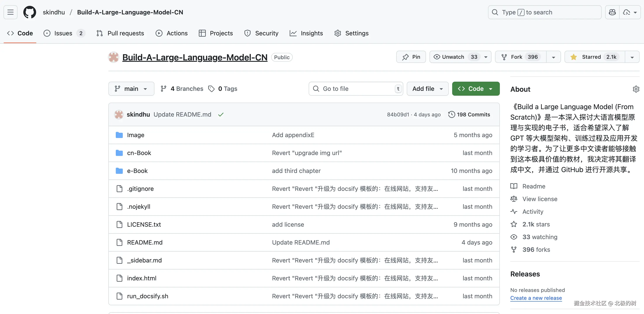Open the Image folder
The height and width of the screenshot is (314, 644).
(135, 135)
